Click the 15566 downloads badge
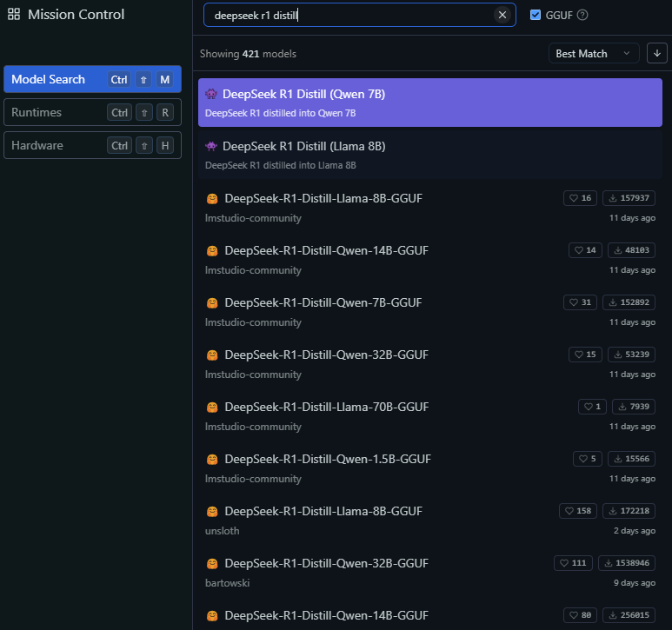Image resolution: width=672 pixels, height=630 pixels. click(x=631, y=459)
